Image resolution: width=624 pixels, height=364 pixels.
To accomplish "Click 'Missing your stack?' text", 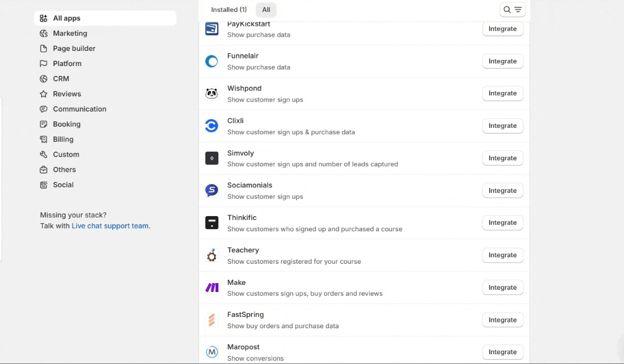I will (73, 215).
